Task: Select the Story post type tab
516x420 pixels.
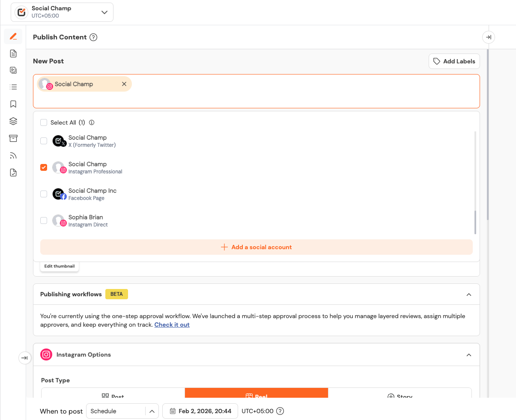Action: pyautogui.click(x=400, y=394)
